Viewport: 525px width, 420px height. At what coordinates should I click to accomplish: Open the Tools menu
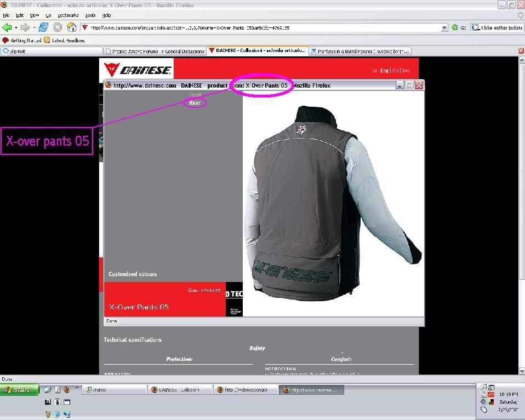point(90,15)
